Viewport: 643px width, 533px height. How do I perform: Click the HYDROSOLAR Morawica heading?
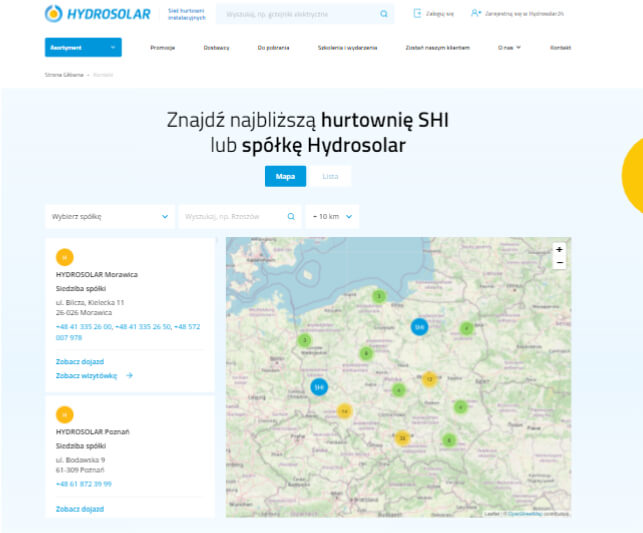[x=97, y=274]
